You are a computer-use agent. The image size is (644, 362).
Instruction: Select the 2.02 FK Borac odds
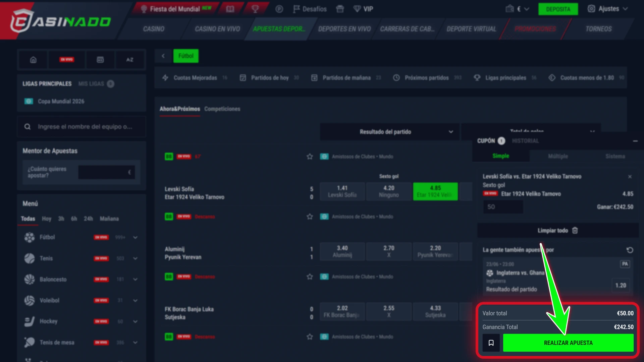point(342,311)
